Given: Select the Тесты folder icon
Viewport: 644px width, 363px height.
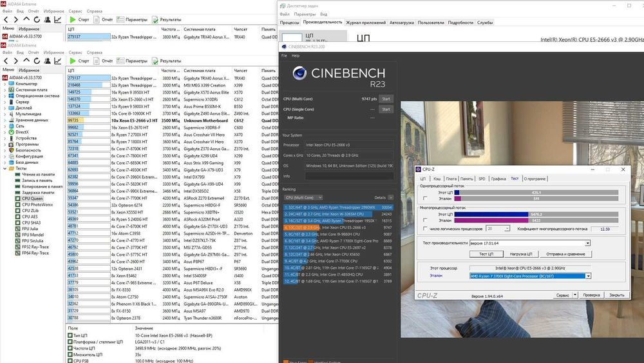Looking at the screenshot, I should pyautogui.click(x=12, y=168).
